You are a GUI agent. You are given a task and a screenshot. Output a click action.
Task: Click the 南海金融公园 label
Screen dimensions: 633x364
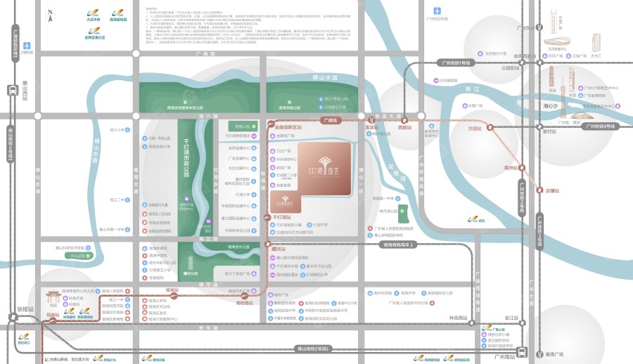(x=290, y=108)
